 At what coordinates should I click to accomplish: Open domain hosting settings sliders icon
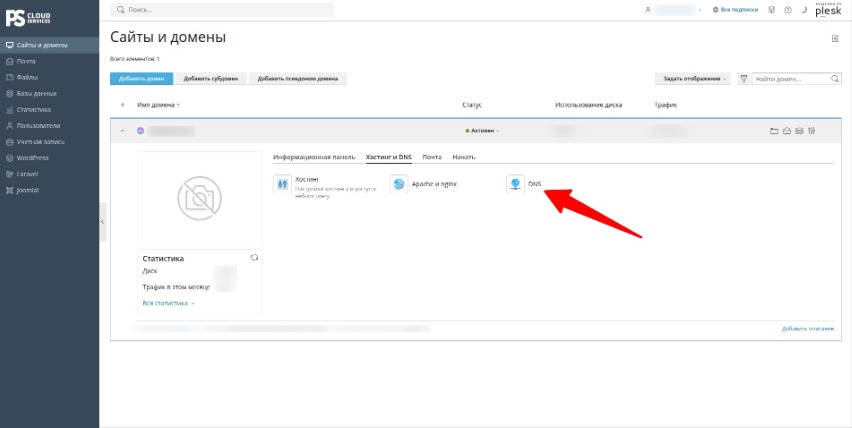(812, 131)
